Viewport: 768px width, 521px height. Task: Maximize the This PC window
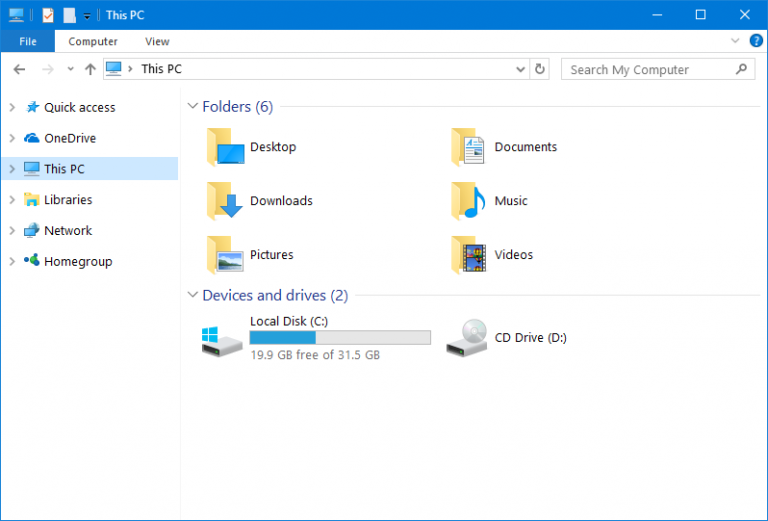tap(700, 15)
